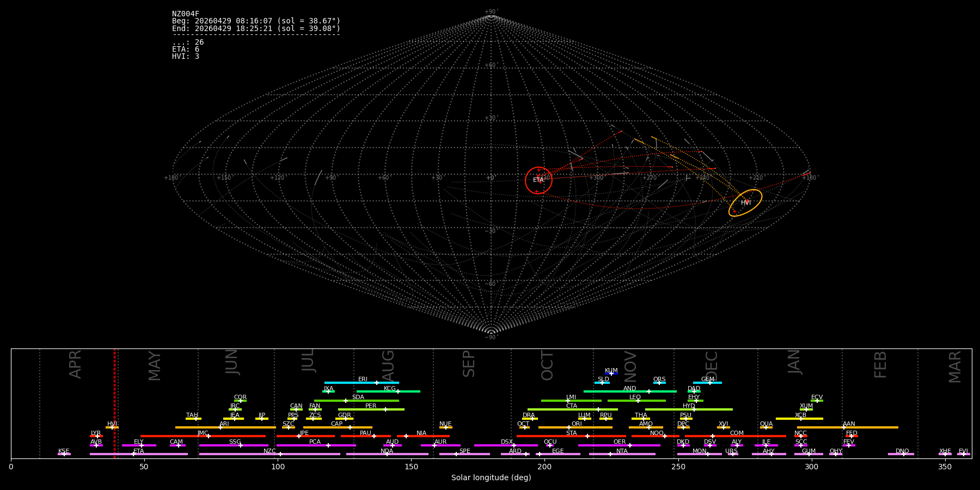The height and width of the screenshot is (490, 980).
Task: Click the red dashed current solar longitude marker
Action: [114, 403]
